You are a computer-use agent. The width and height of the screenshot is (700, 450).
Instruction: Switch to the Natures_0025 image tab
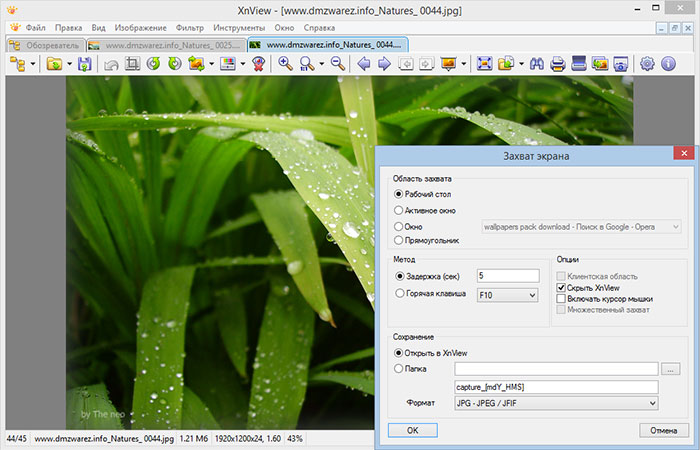pos(166,45)
